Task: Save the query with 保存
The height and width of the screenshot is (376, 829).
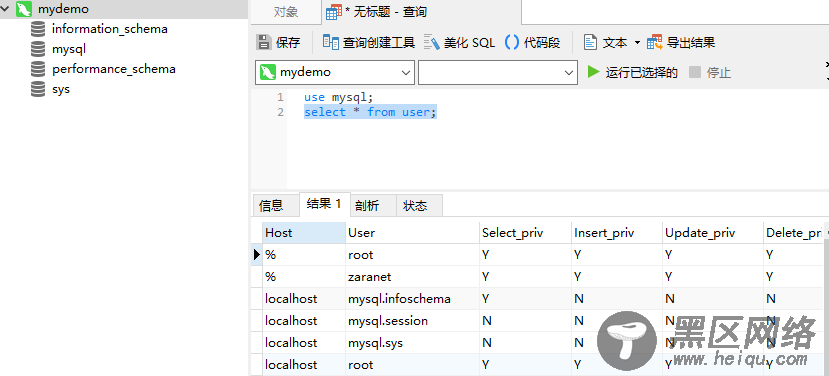Action: [x=278, y=42]
